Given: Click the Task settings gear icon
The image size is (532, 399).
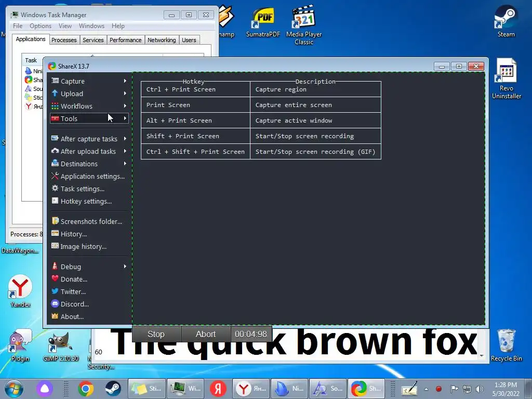Looking at the screenshot, I should tap(55, 188).
